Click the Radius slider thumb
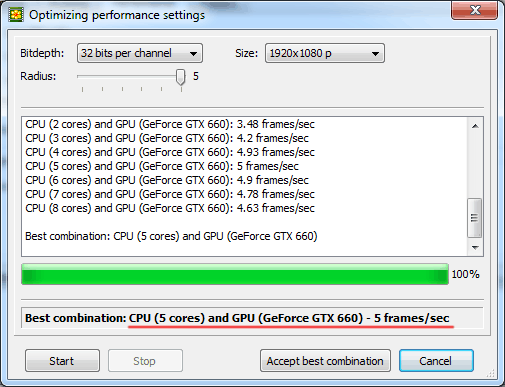This screenshot has width=505, height=387. 181,77
